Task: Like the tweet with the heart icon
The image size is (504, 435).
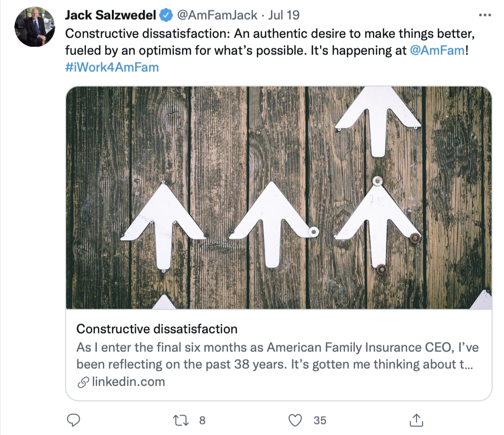Action: click(296, 420)
